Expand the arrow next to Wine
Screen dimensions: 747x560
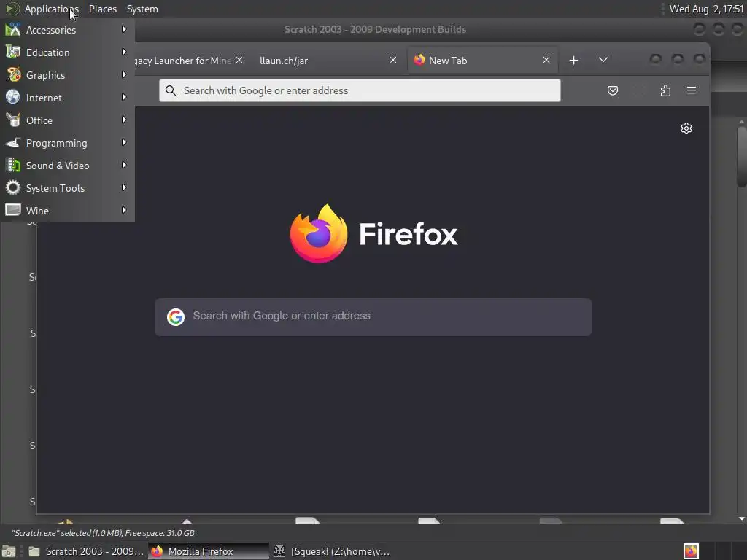124,210
